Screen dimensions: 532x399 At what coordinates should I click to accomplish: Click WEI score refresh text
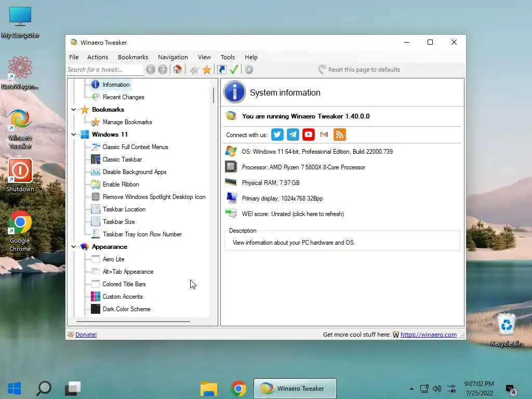pyautogui.click(x=293, y=214)
